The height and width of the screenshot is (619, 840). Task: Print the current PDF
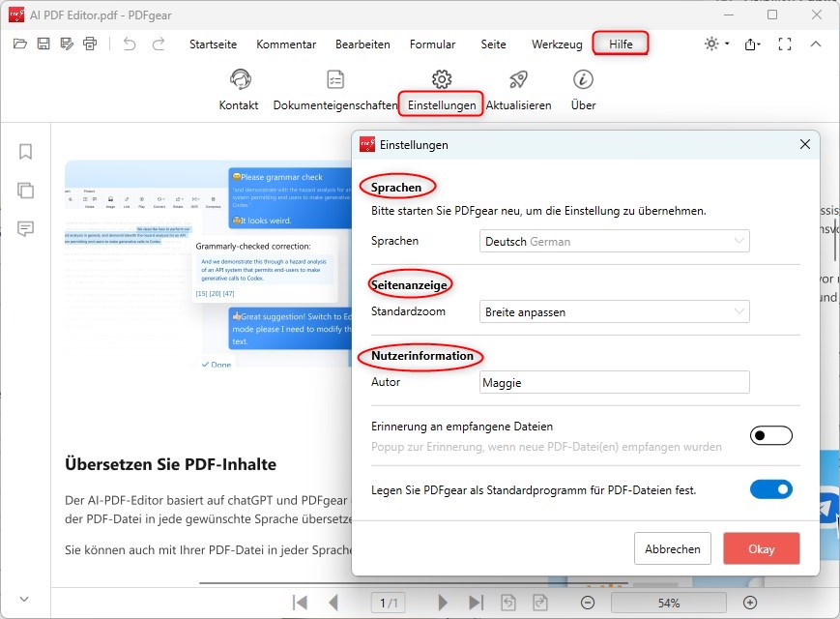89,44
